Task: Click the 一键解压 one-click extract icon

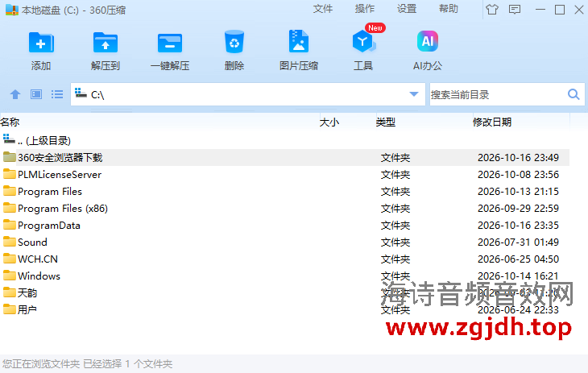Action: click(170, 44)
